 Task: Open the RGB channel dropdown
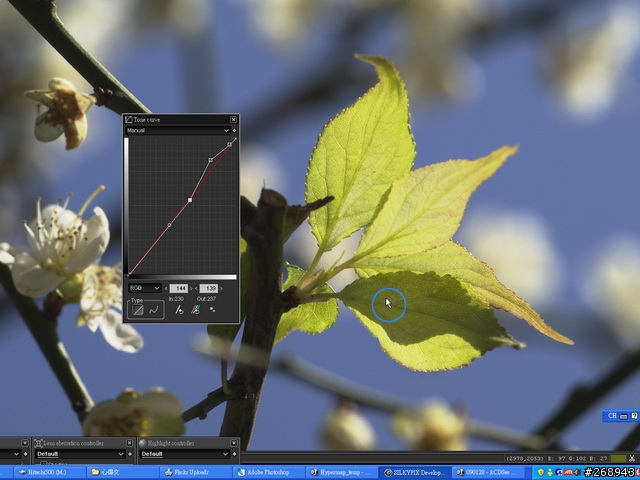pyautogui.click(x=145, y=288)
